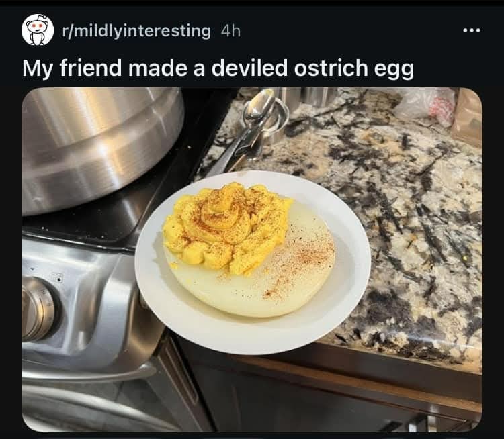Image resolution: width=504 pixels, height=439 pixels.
Task: Click the word ostrich in post title
Action: [331, 68]
